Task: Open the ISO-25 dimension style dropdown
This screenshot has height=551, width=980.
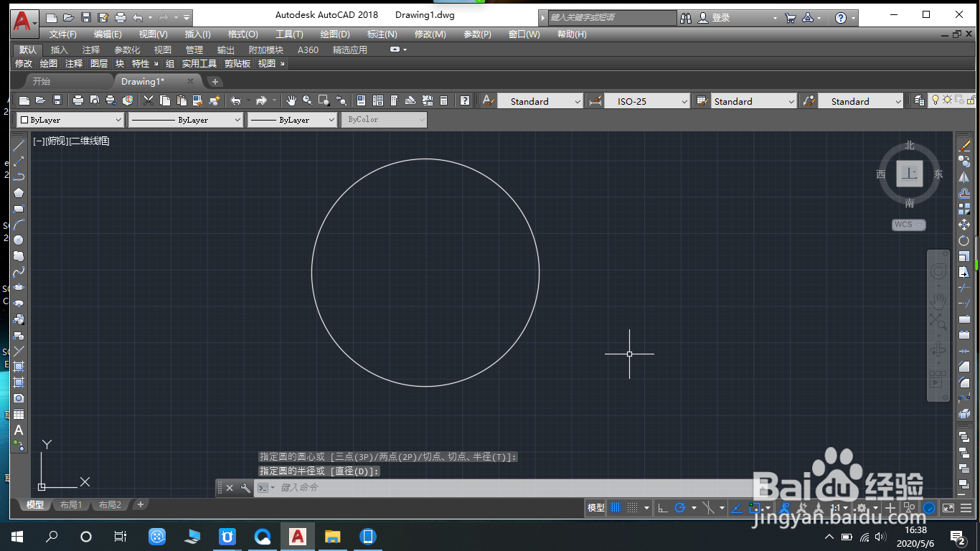Action: 647,101
